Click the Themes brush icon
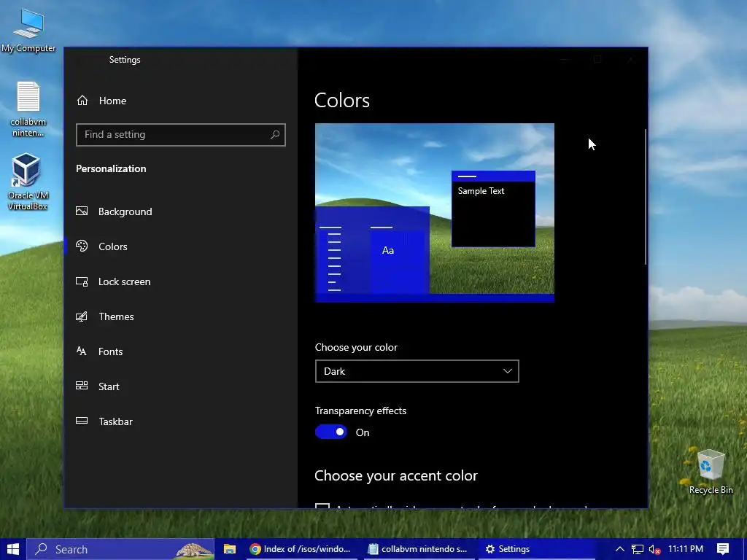The height and width of the screenshot is (560, 747). tap(82, 316)
